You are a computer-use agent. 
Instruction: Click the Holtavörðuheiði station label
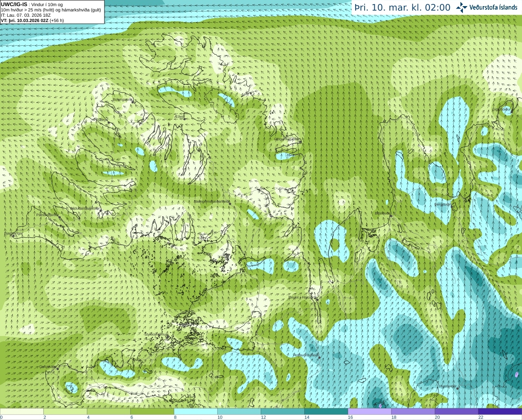(306, 355)
